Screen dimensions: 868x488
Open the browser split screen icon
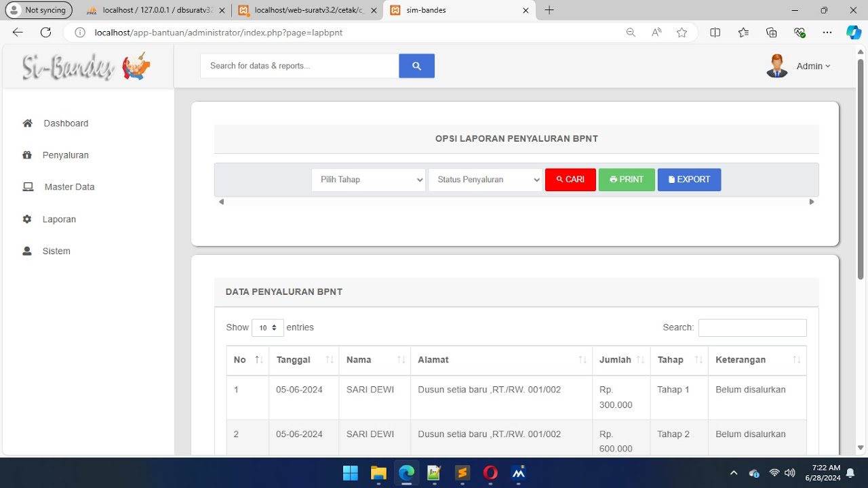tap(715, 33)
